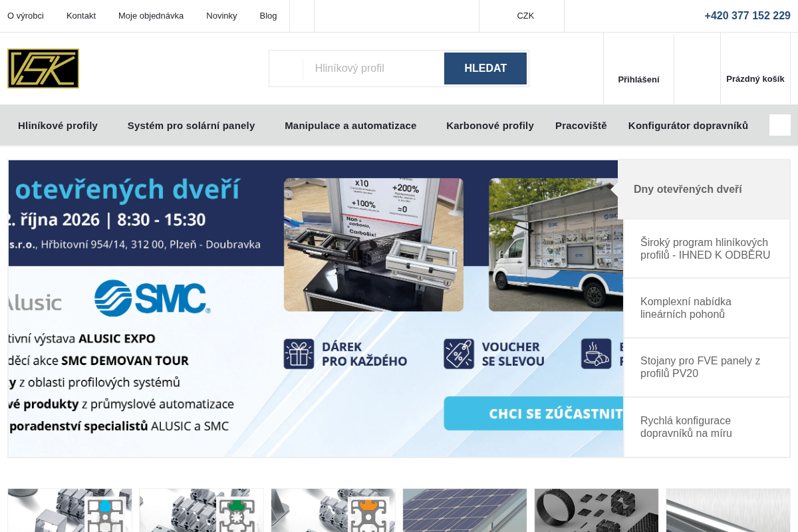This screenshot has height=532, width=798.
Task: Open the Blog link
Action: (268, 15)
